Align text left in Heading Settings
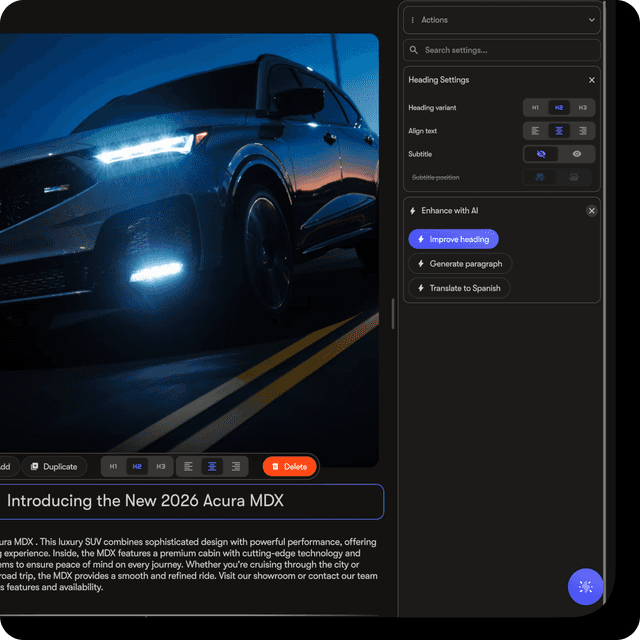The height and width of the screenshot is (640, 640). tap(535, 131)
